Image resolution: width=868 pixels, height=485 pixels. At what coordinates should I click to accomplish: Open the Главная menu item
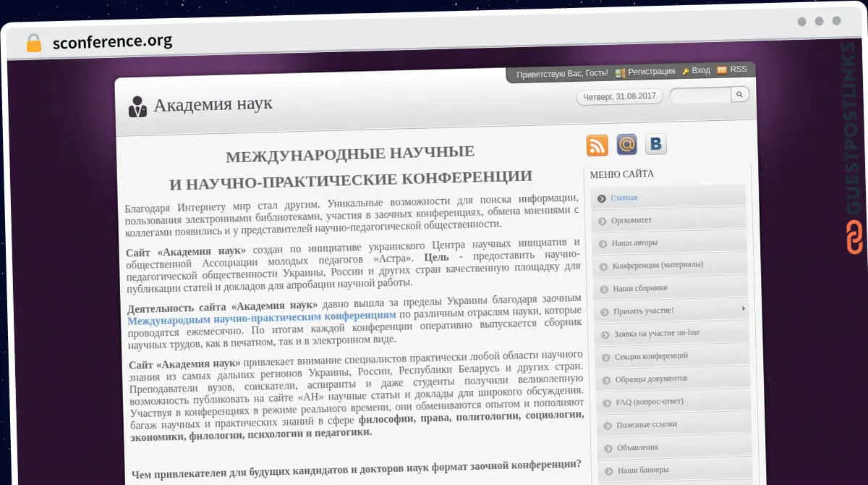click(624, 198)
